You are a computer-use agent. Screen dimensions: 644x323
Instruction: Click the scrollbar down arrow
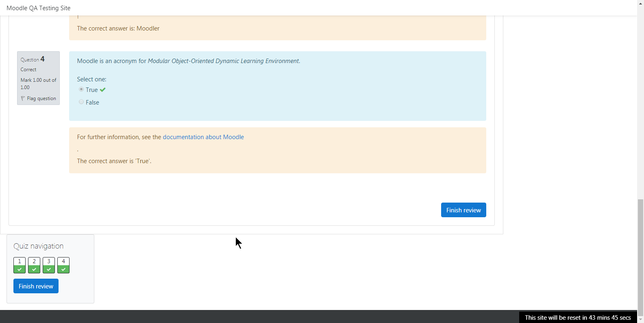tap(641, 320)
